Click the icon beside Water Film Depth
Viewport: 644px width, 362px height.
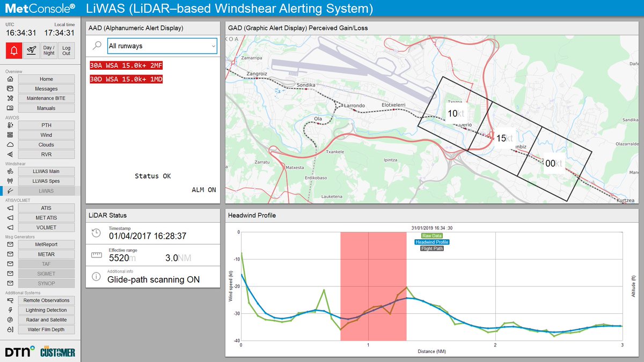click(10, 330)
